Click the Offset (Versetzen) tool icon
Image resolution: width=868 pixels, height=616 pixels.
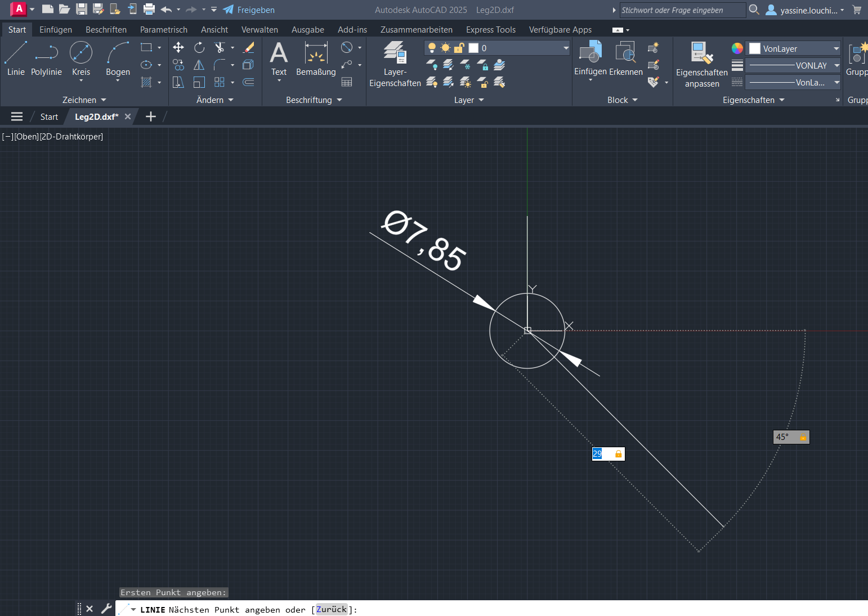(x=248, y=82)
